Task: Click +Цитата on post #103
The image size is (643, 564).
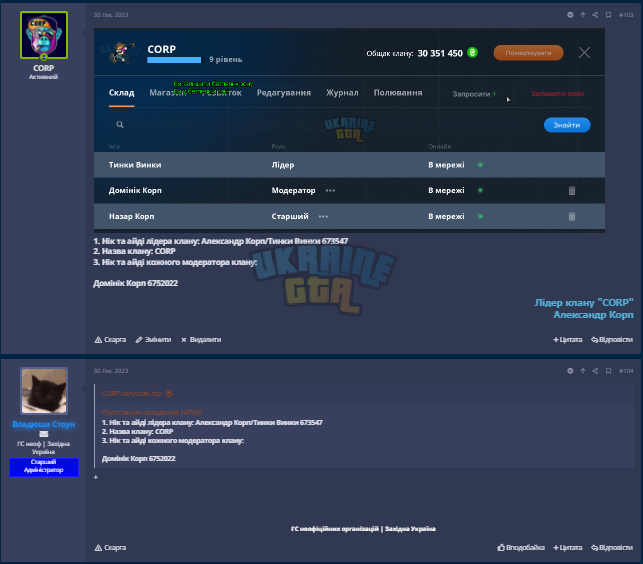Action: click(568, 340)
